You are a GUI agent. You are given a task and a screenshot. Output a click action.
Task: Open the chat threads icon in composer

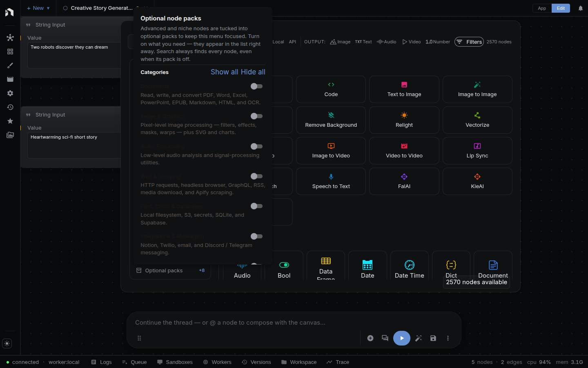385,338
